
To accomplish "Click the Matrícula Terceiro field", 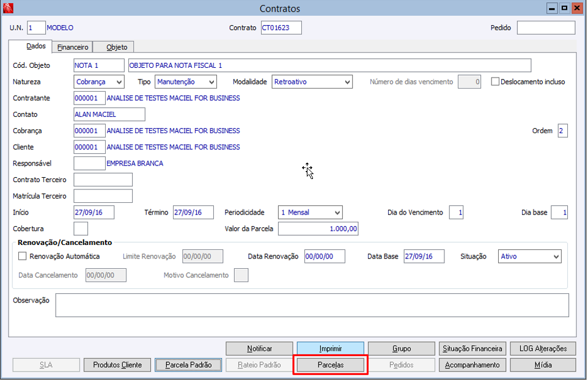I will (103, 196).
